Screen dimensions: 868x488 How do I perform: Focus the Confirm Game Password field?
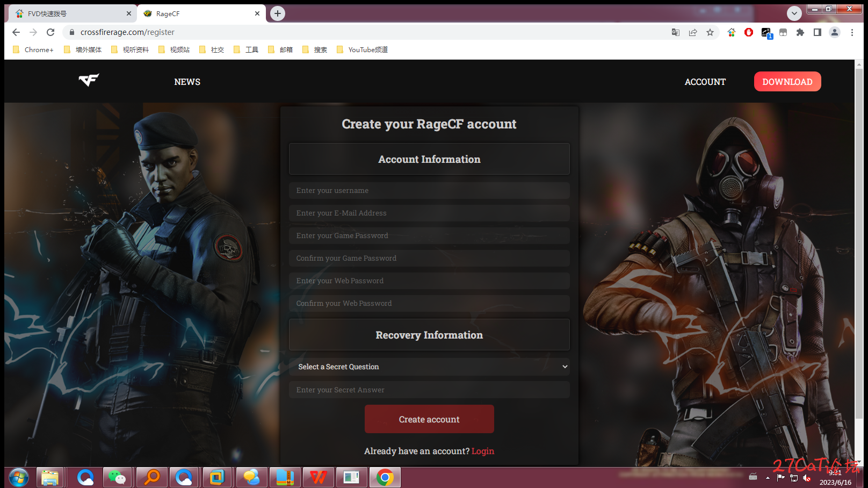tap(429, 258)
